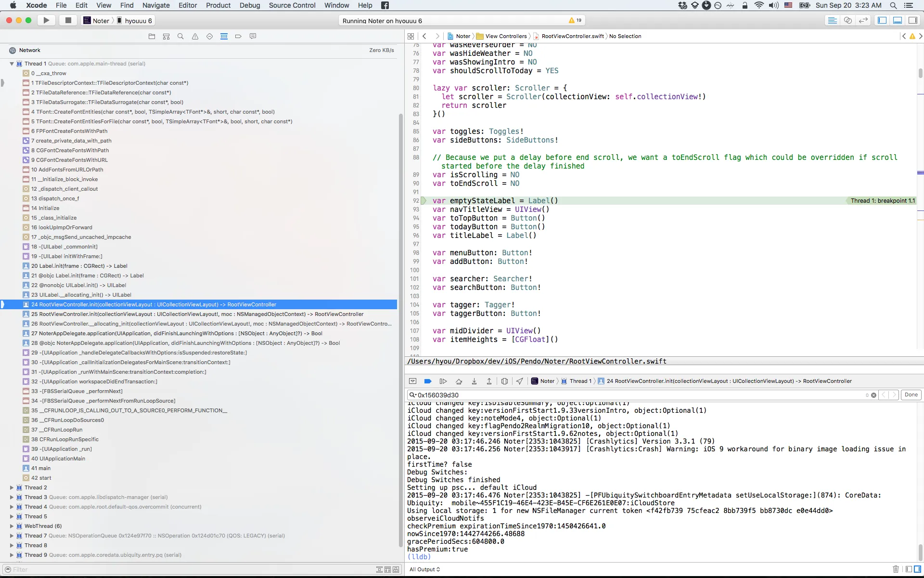Stop the running Noter app

[x=68, y=20]
